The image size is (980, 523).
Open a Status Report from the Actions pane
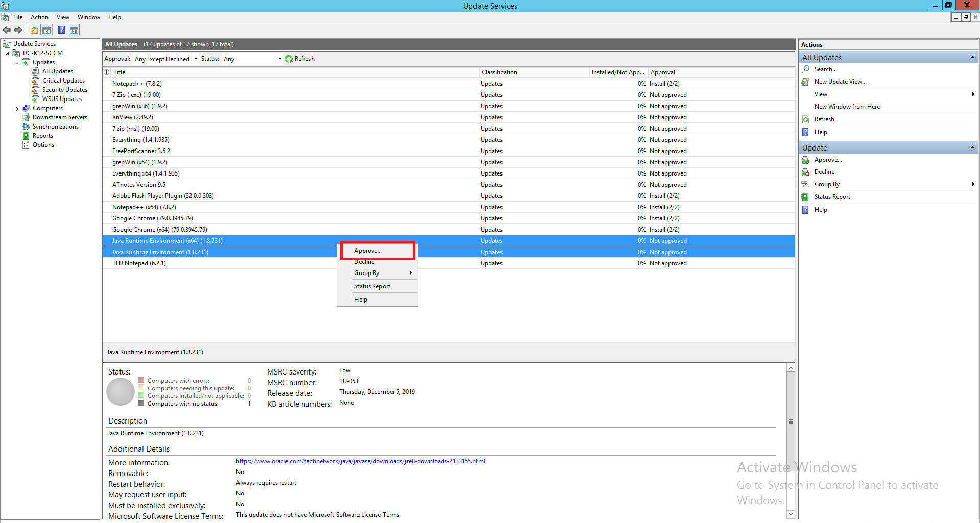pyautogui.click(x=832, y=196)
